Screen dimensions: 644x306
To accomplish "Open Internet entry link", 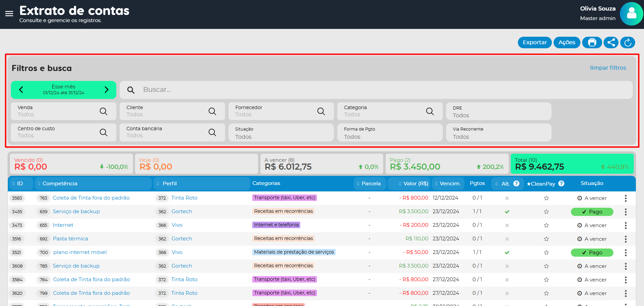I will pos(63,225).
